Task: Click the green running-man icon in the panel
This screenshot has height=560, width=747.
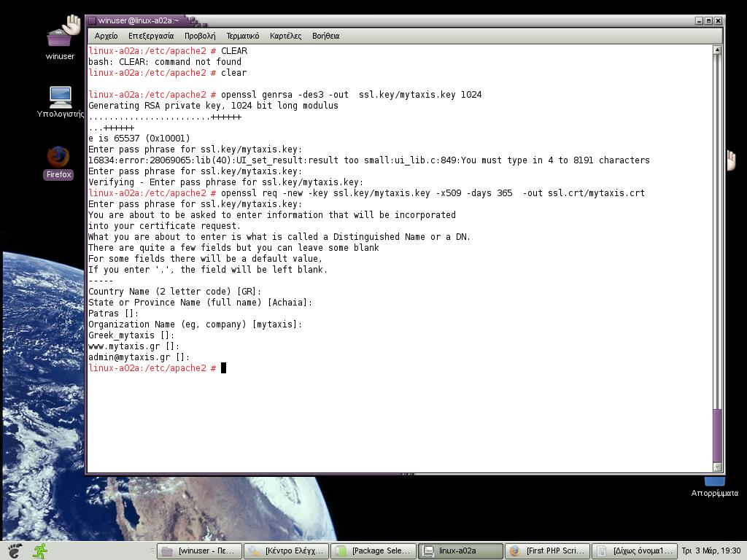Action: (40, 551)
